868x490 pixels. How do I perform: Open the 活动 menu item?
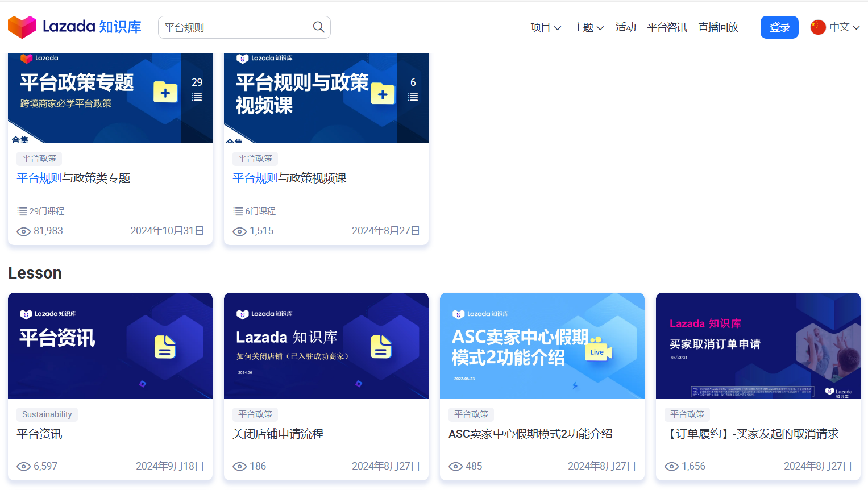click(625, 27)
